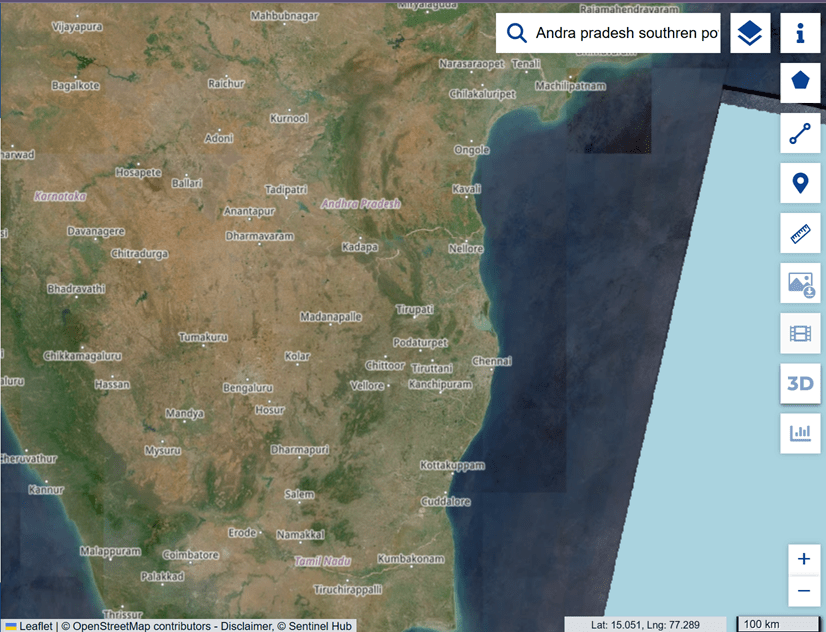Click the Tiruchirappalli city label
The width and height of the screenshot is (826, 632).
point(348,589)
